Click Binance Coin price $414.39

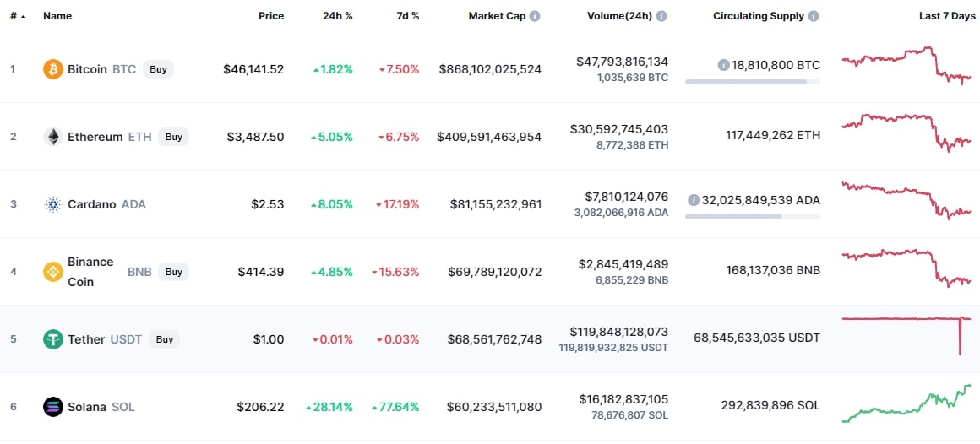click(x=260, y=272)
